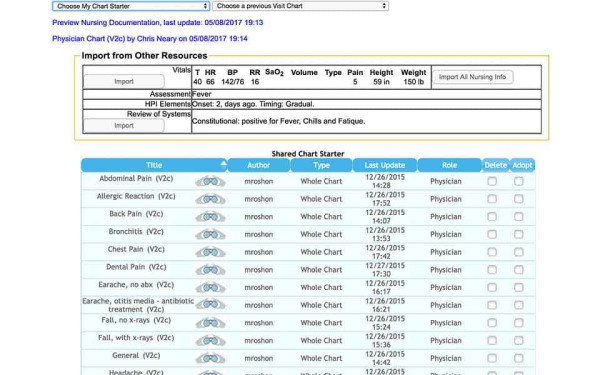This screenshot has height=375, width=600.
Task: Sort table by Title column header
Action: pos(154,165)
